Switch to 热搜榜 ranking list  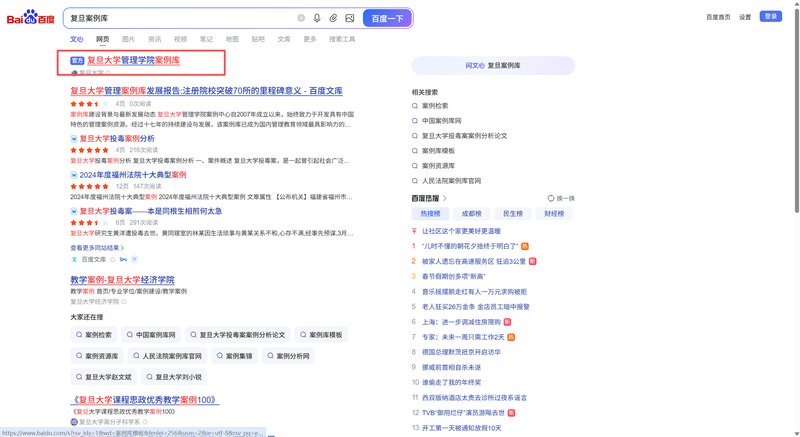pos(430,213)
